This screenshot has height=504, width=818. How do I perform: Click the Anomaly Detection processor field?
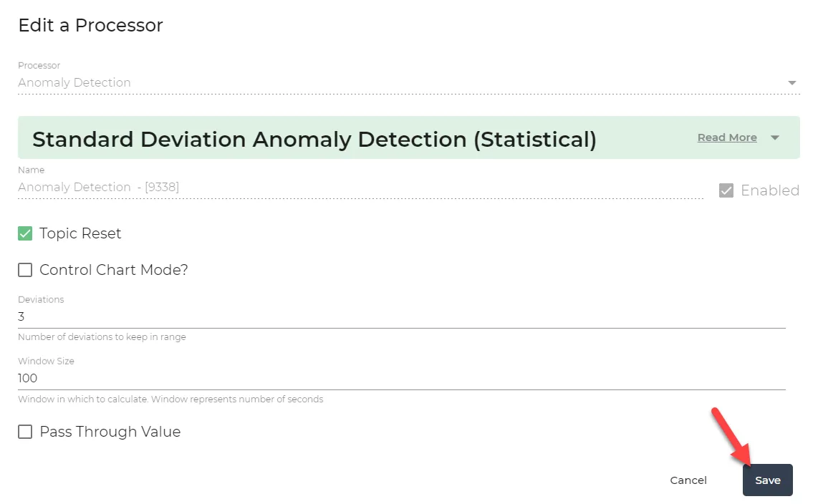(x=408, y=82)
